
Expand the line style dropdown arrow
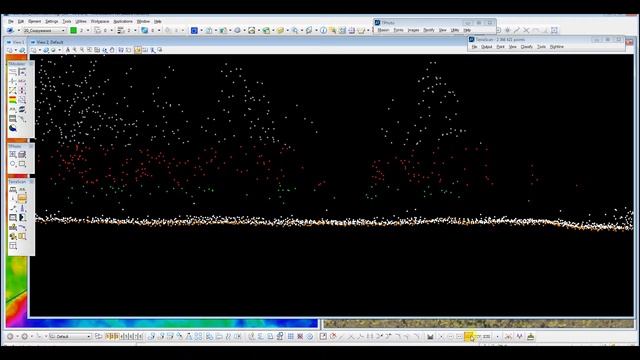coord(111,31)
